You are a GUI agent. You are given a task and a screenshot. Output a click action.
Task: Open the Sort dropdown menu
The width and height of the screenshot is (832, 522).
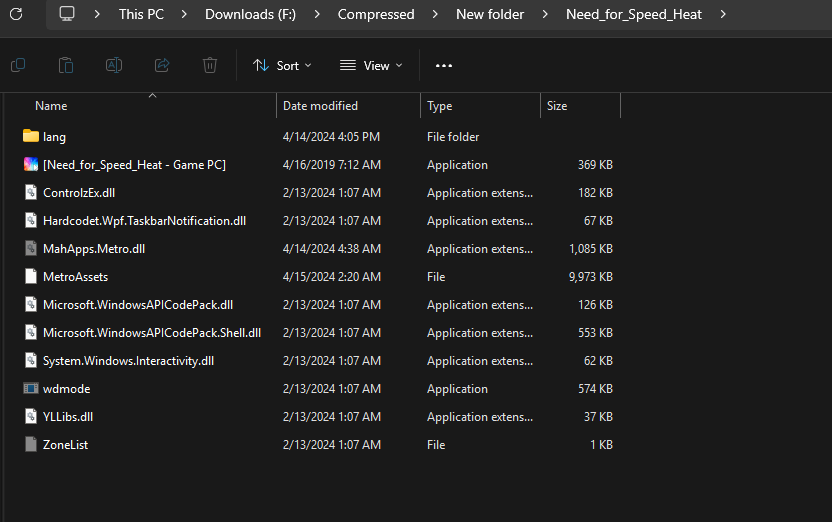(x=282, y=65)
